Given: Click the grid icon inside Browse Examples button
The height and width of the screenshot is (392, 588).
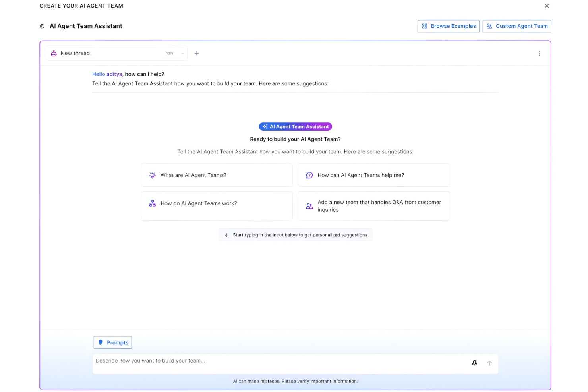Looking at the screenshot, I should [x=425, y=26].
